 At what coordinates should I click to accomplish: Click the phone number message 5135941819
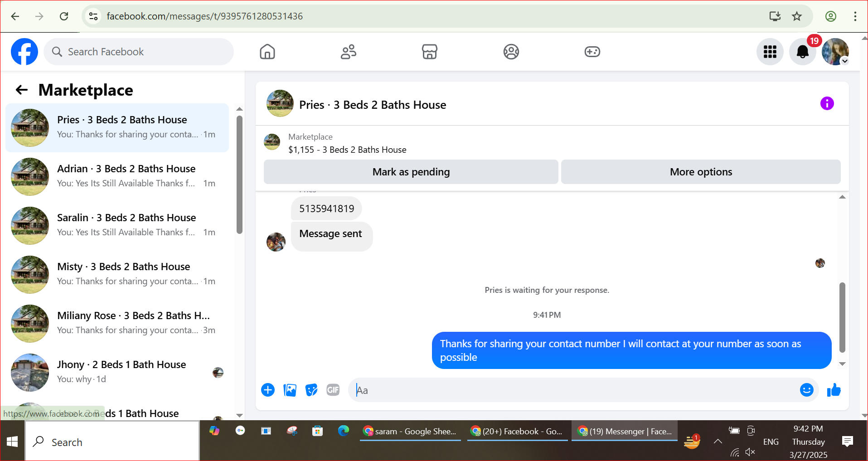[326, 209]
